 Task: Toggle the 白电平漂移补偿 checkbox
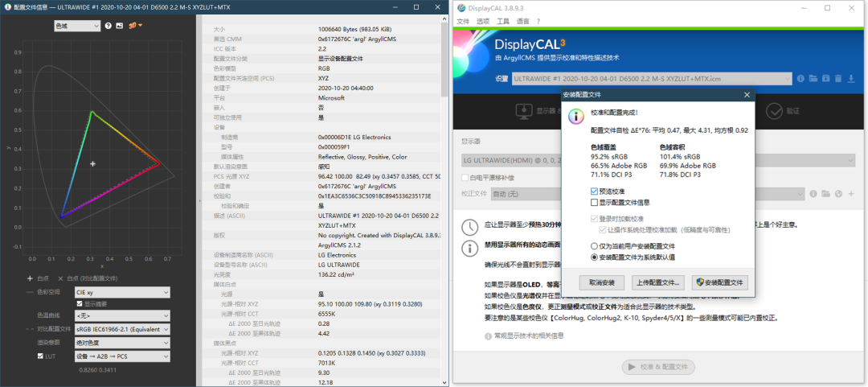tap(465, 178)
